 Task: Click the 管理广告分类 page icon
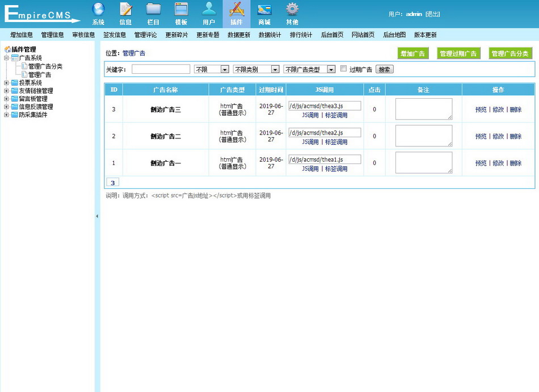(24, 66)
